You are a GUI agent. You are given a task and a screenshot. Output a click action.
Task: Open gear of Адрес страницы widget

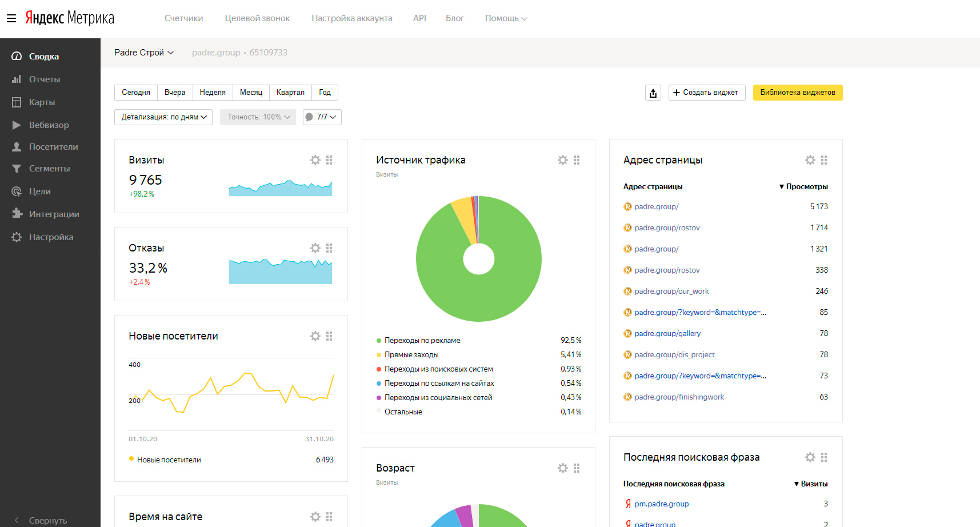pos(810,160)
